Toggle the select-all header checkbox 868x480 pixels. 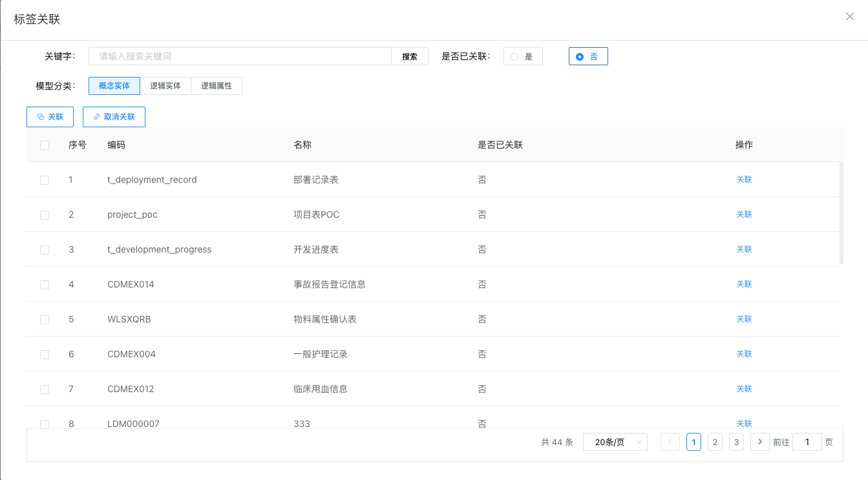click(45, 145)
